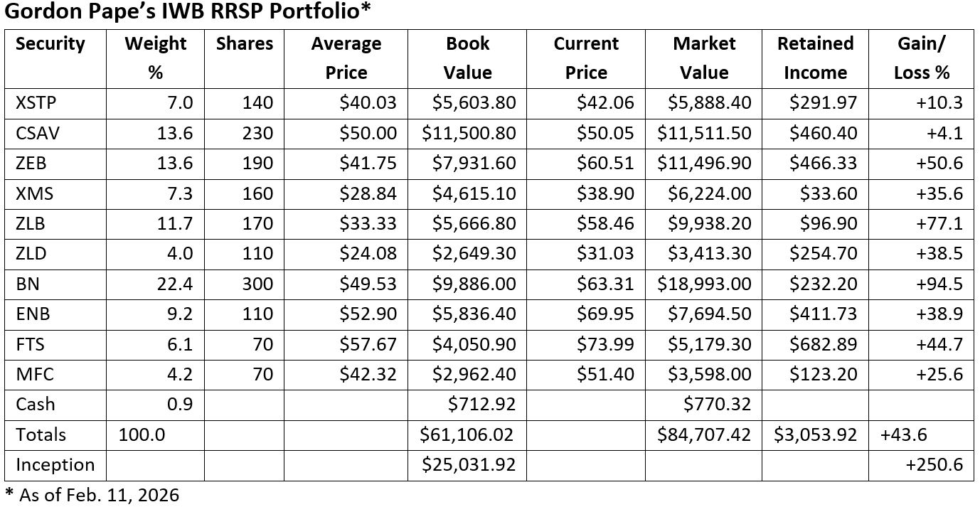Select total market value $84,707.42
Image resolution: width=980 pixels, height=507 pixels.
click(704, 434)
